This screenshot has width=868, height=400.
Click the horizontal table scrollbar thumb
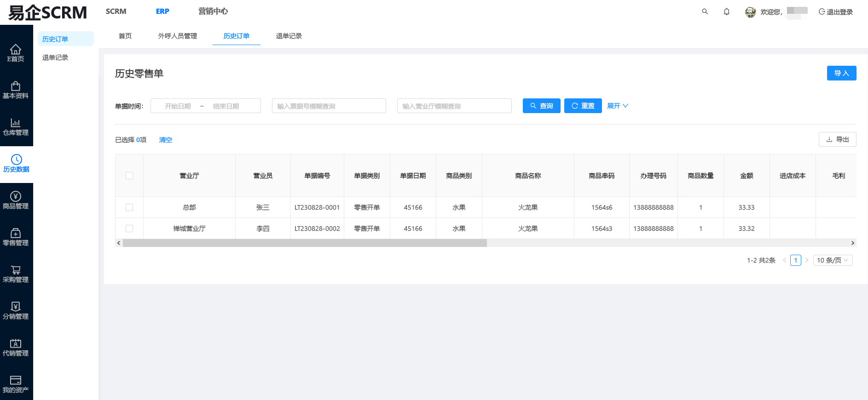click(x=305, y=243)
